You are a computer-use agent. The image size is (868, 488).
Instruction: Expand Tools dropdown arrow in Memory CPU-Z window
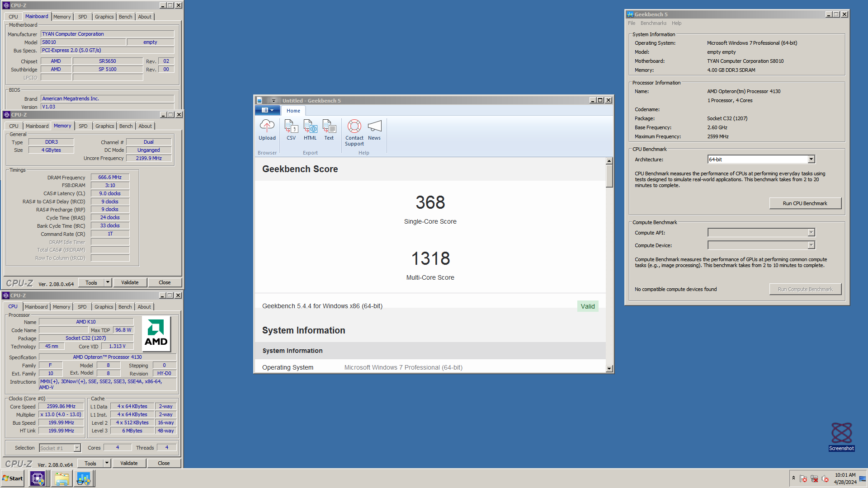click(x=108, y=282)
